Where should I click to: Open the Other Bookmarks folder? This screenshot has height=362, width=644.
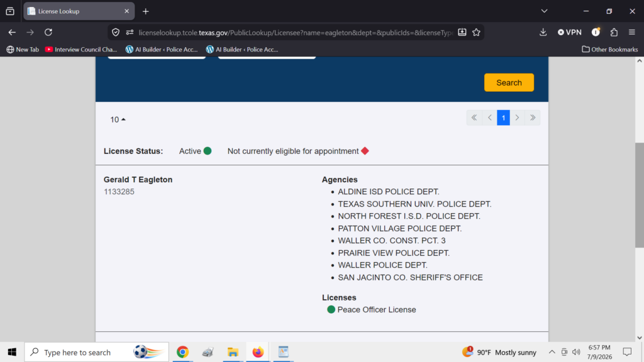pyautogui.click(x=609, y=49)
